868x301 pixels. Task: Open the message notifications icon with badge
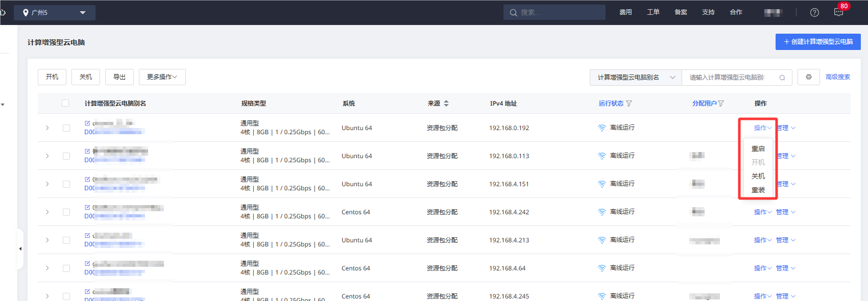[838, 12]
